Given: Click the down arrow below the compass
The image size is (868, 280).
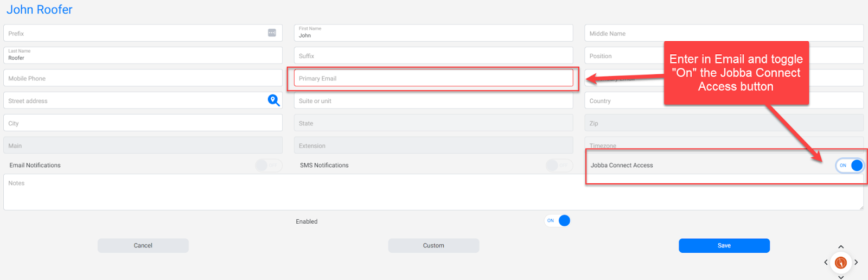Looking at the screenshot, I should [x=841, y=277].
